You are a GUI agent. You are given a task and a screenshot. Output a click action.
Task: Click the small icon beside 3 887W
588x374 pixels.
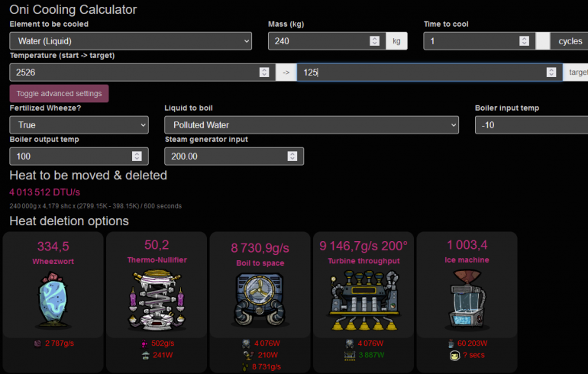tap(351, 356)
